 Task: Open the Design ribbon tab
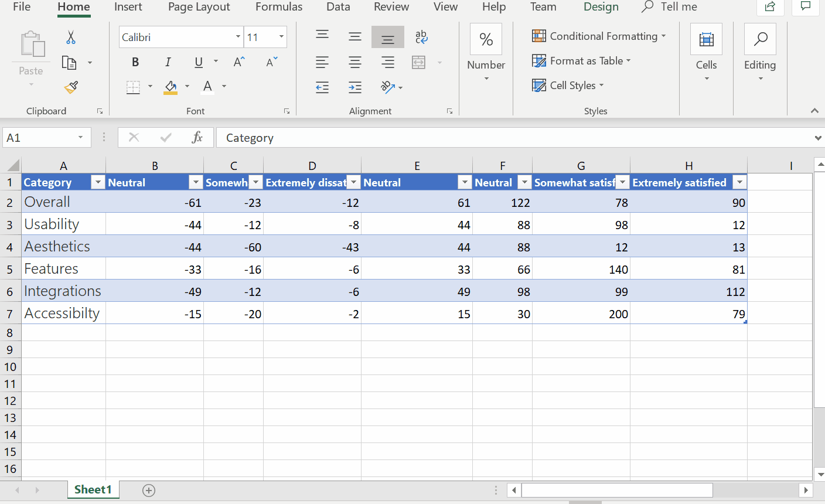pos(601,7)
